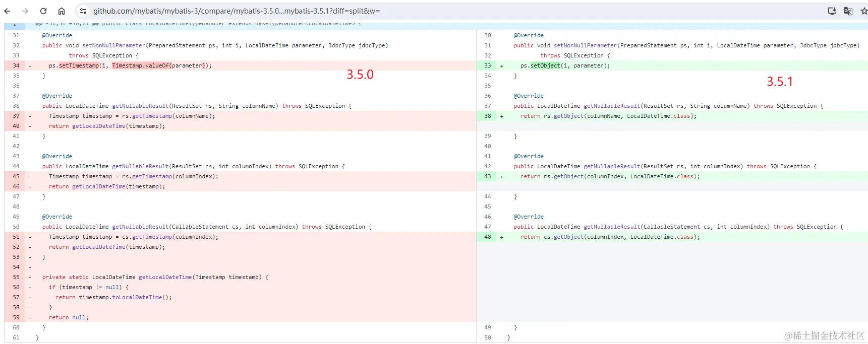
Task: Click 'if (timestamp != null)' on left line 56
Action: (x=85, y=287)
